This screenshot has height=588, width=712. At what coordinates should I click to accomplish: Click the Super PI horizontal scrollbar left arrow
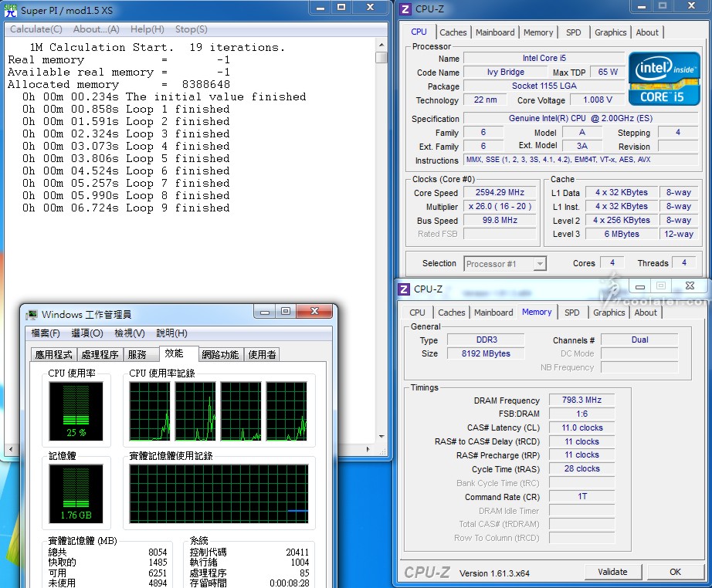click(x=11, y=449)
